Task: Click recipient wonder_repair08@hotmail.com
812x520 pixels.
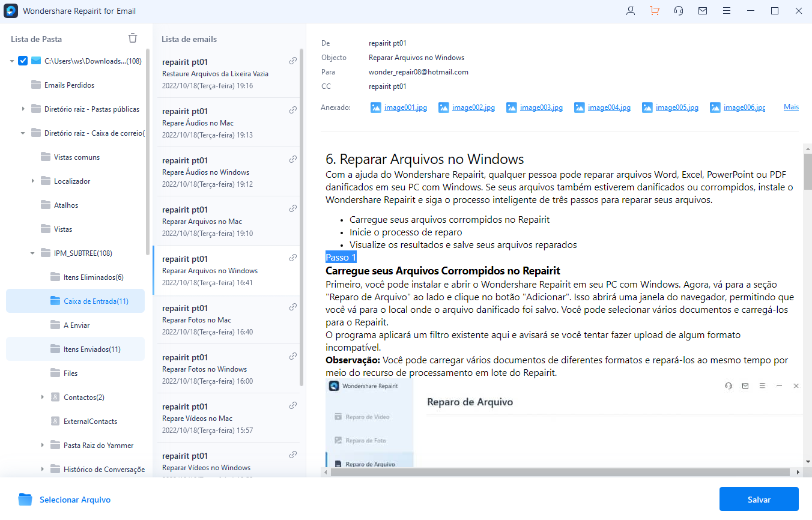Action: click(419, 72)
